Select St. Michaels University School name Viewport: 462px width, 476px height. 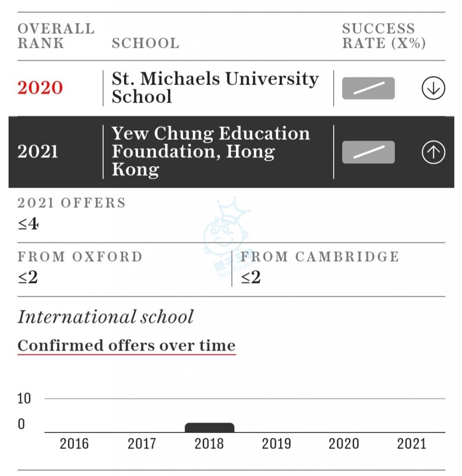click(x=215, y=87)
